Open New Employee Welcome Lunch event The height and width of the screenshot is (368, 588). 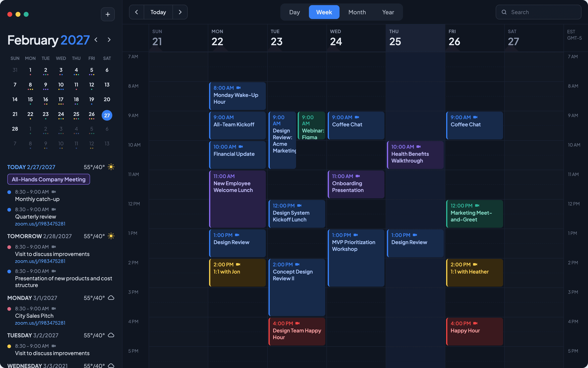coord(237,199)
